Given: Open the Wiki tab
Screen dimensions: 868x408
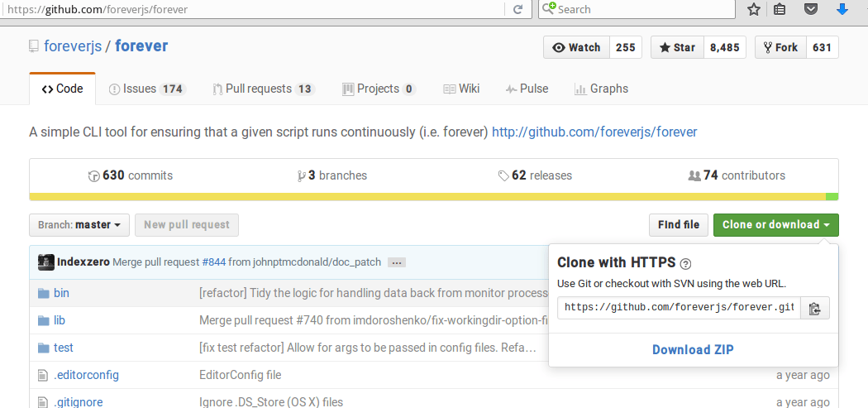Looking at the screenshot, I should pyautogui.click(x=461, y=89).
